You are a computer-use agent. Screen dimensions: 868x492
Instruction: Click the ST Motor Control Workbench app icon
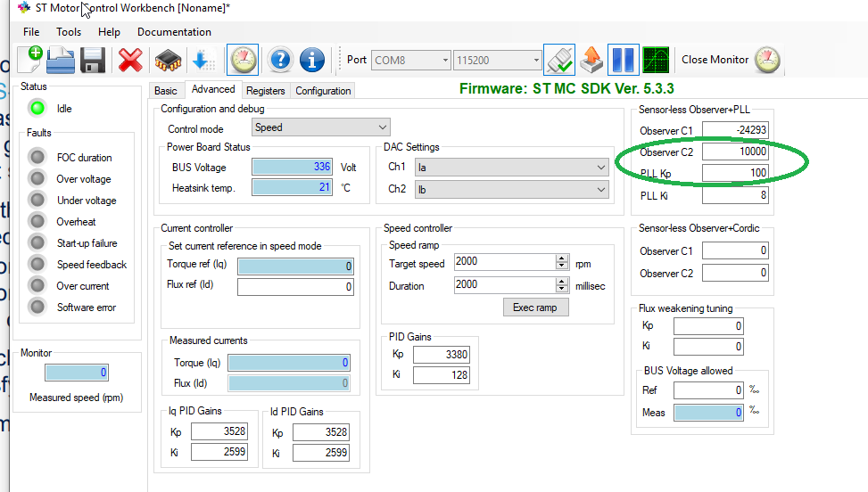tap(23, 8)
